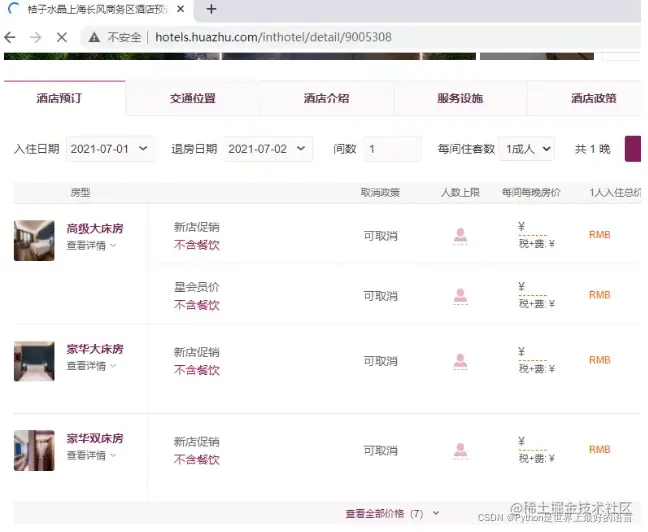This screenshot has width=648, height=532.
Task: Click the browser forward arrow
Action: point(36,38)
